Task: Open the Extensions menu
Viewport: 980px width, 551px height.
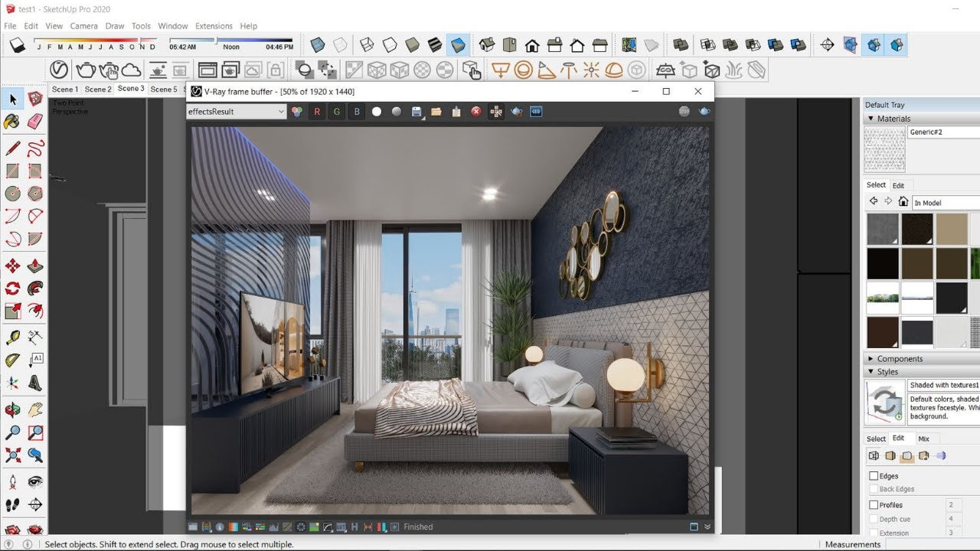Action: point(214,26)
